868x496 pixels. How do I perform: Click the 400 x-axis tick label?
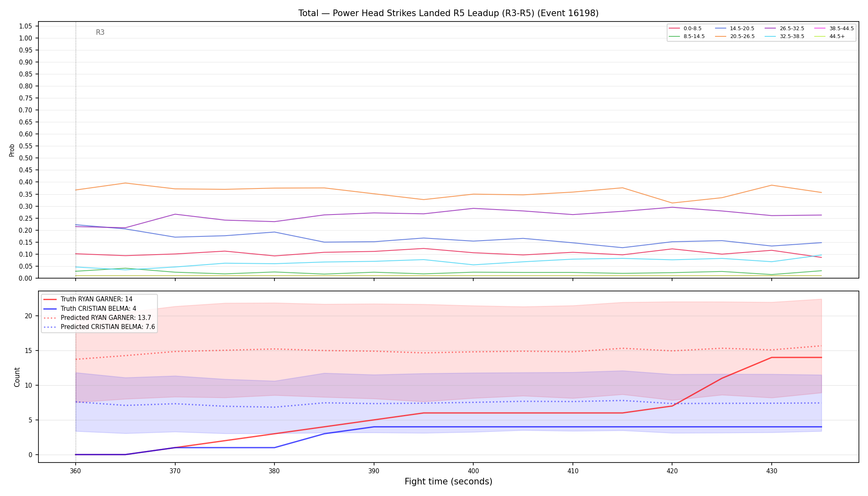pos(473,470)
